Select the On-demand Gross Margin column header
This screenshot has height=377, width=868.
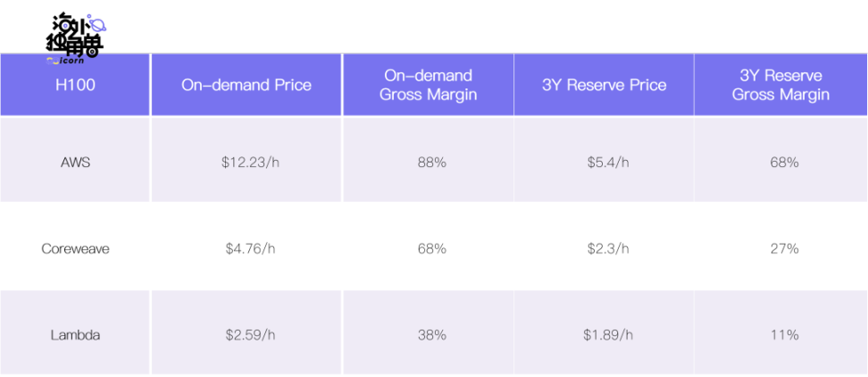click(x=428, y=86)
